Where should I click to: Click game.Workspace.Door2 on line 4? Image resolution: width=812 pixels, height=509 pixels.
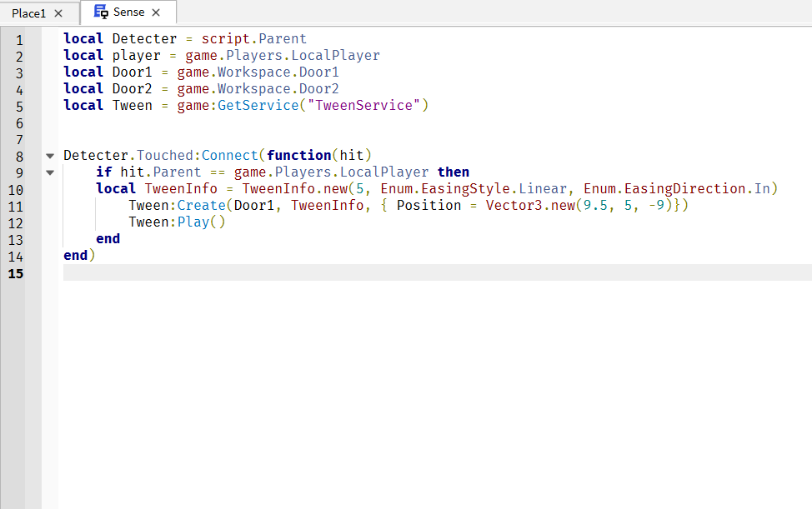[x=258, y=88]
